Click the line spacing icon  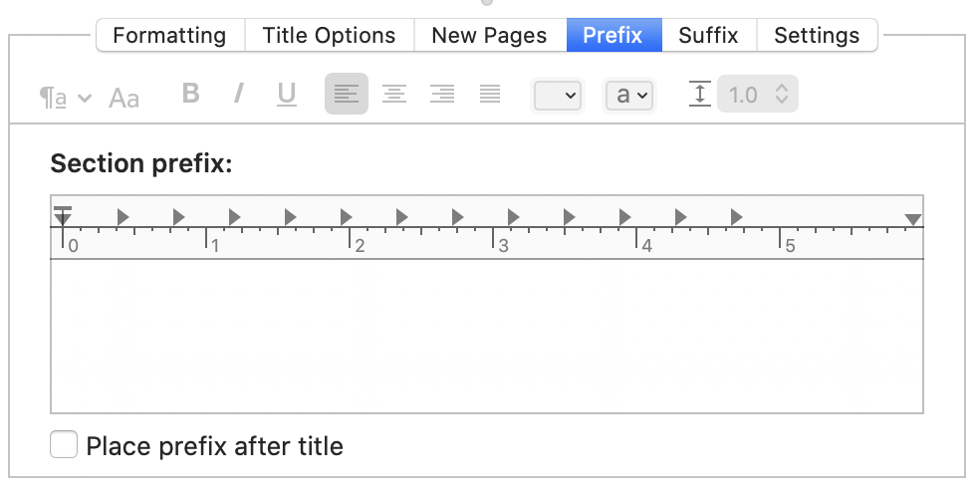coord(700,95)
